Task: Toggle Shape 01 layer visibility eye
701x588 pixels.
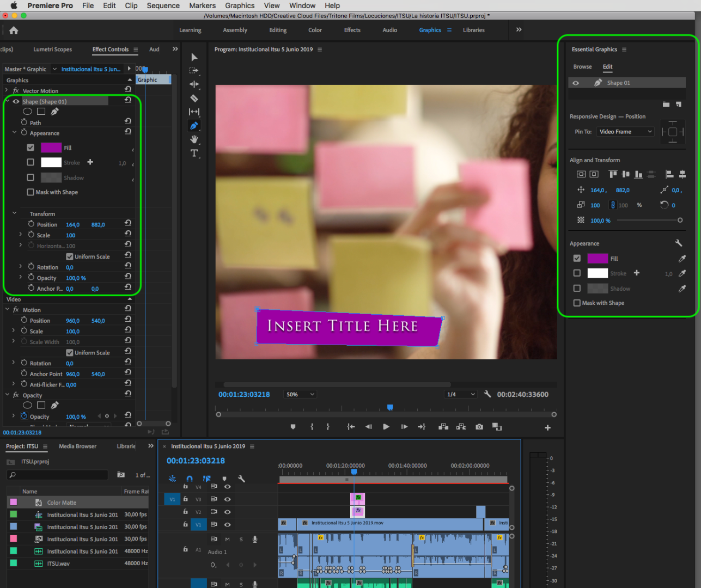Action: pos(576,83)
